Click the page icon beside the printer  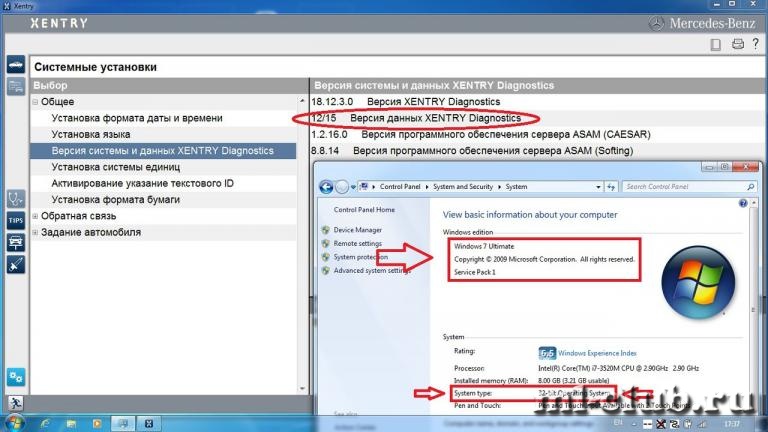[716, 45]
